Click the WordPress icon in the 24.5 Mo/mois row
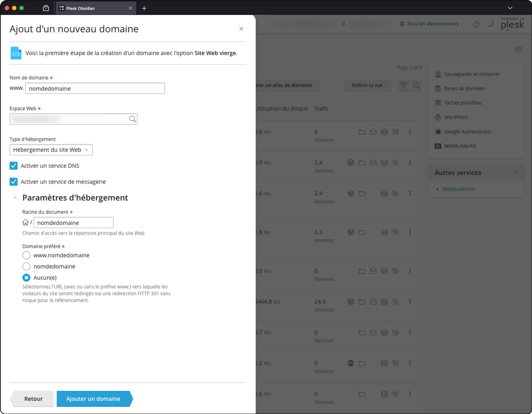This screenshot has height=414, width=532. click(351, 302)
